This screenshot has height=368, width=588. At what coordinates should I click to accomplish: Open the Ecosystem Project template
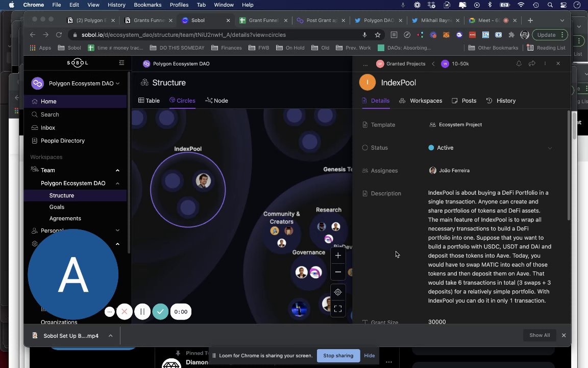click(x=456, y=125)
